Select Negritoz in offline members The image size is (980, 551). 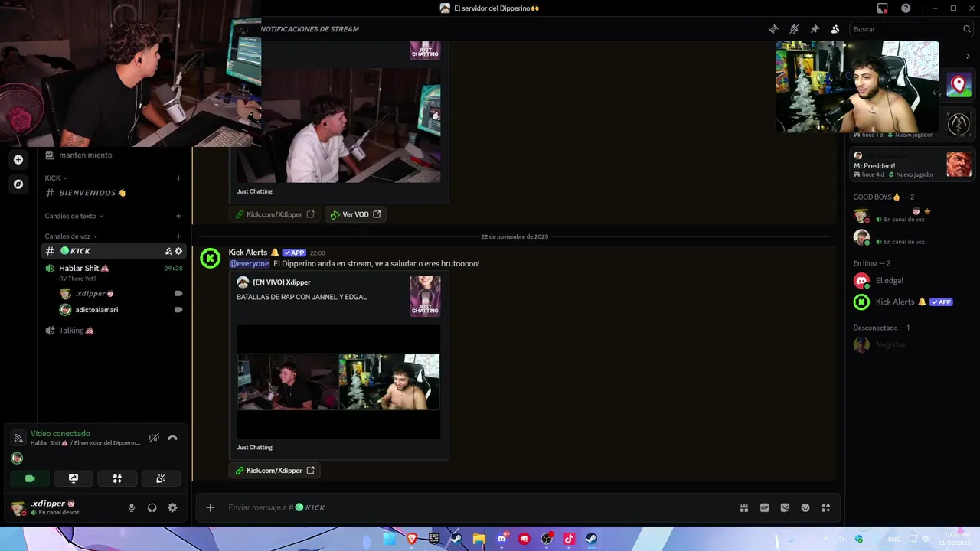click(911, 345)
